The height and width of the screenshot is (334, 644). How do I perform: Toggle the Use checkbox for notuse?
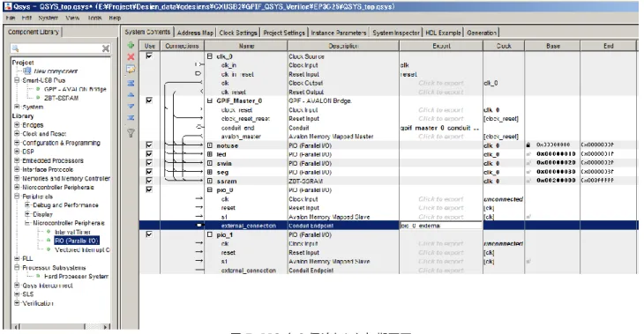149,145
